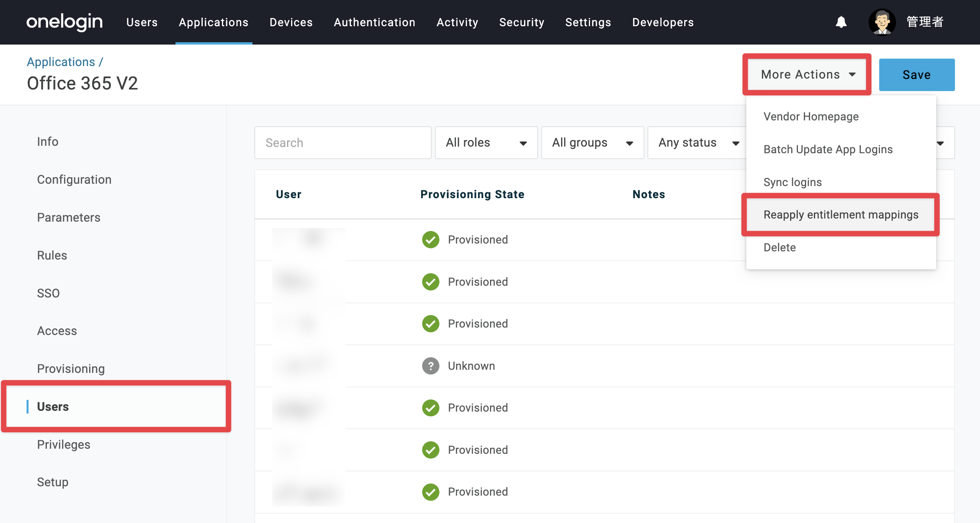Open the Security menu
The height and width of the screenshot is (523, 980).
point(522,22)
